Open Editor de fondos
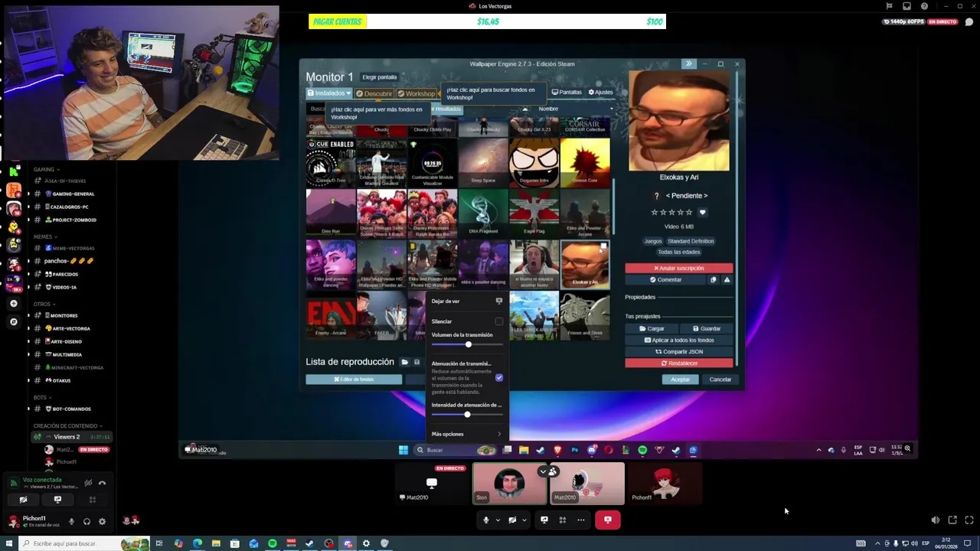This screenshot has width=980, height=551. [354, 380]
